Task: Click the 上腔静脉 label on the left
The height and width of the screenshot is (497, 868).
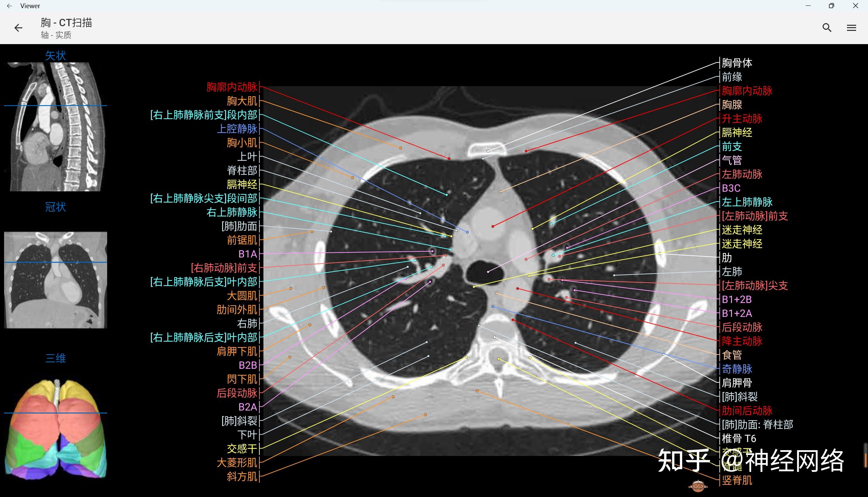Action: click(239, 129)
